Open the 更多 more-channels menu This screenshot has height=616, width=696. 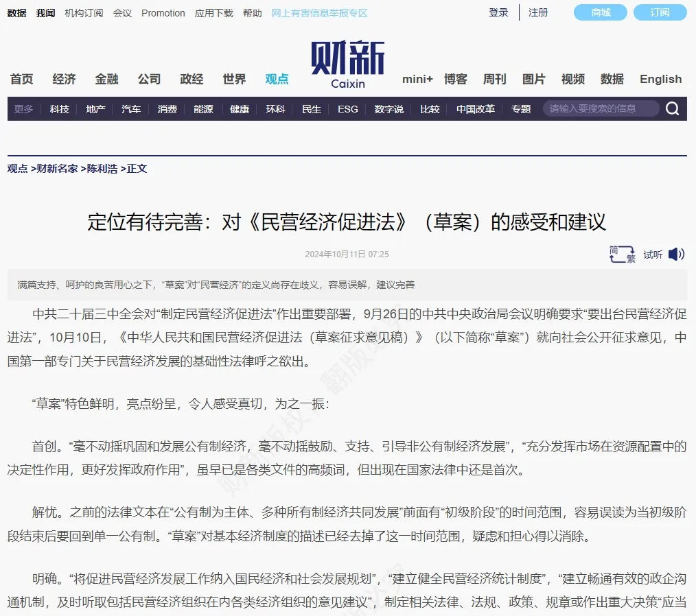pos(23,108)
